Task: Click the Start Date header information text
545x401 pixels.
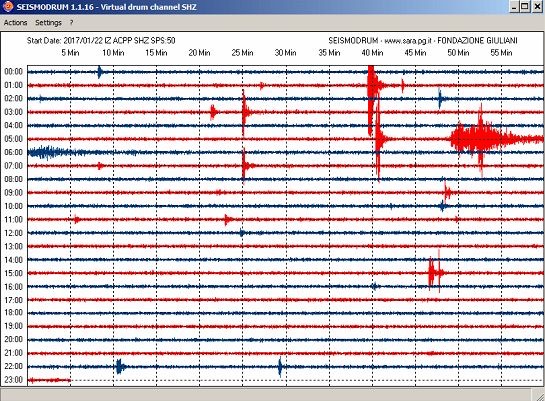Action: (101, 41)
